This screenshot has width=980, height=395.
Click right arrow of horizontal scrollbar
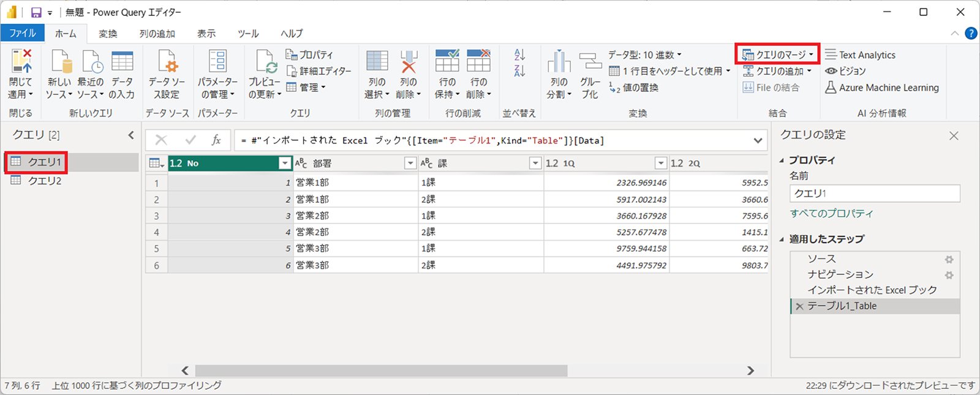coord(750,371)
